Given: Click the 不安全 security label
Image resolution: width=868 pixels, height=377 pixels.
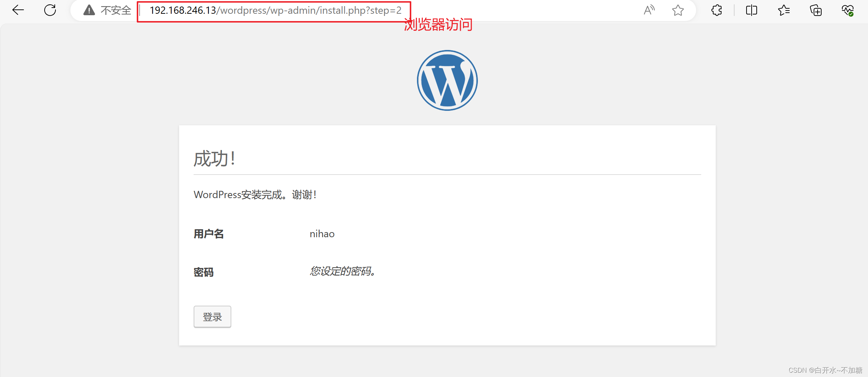Looking at the screenshot, I should tap(116, 10).
